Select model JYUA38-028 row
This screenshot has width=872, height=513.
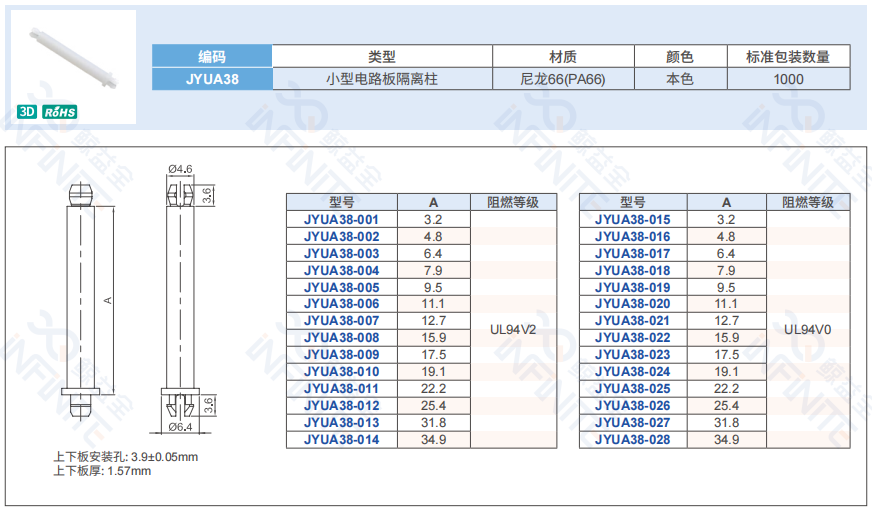point(632,439)
